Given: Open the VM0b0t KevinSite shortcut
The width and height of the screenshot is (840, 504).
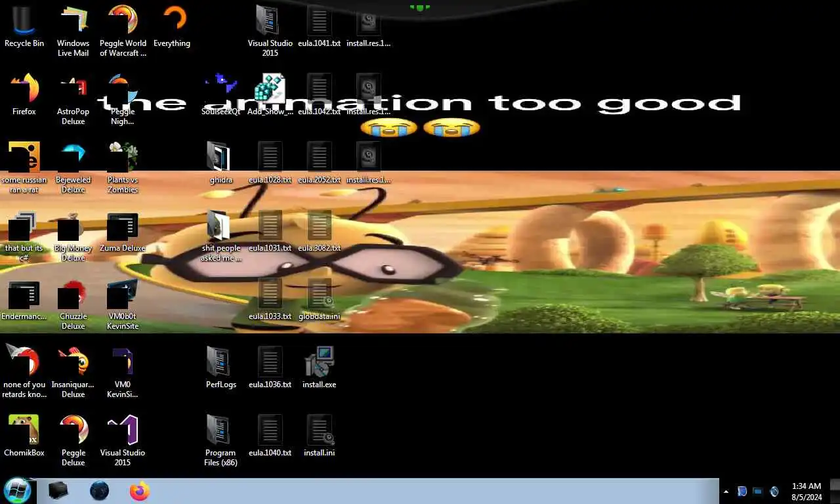Looking at the screenshot, I should 123,304.
